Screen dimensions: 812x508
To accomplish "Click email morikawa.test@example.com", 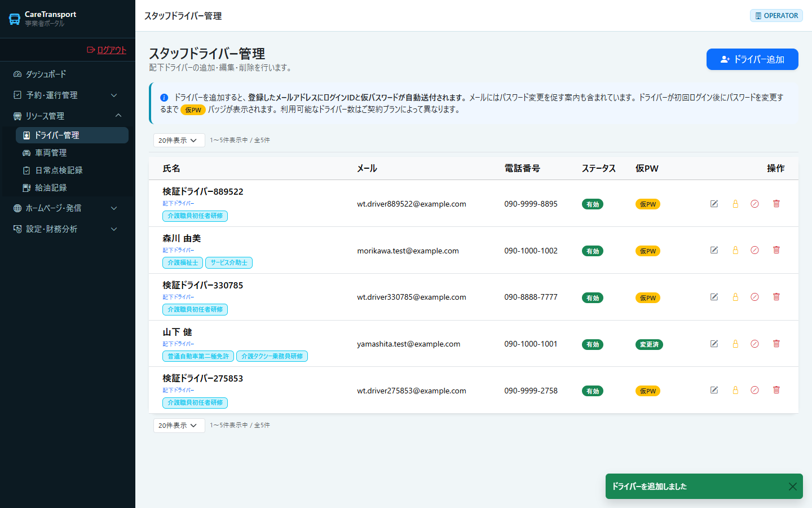I will (x=408, y=251).
